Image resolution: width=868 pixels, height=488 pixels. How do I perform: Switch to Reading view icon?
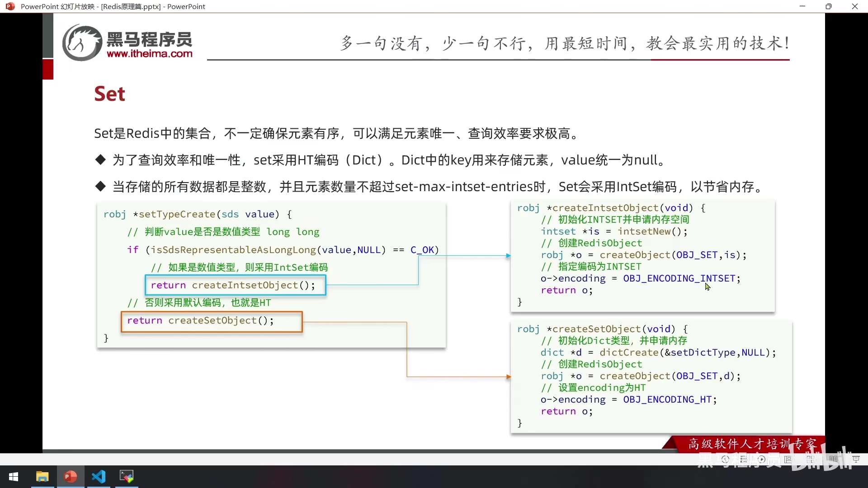coord(833,459)
